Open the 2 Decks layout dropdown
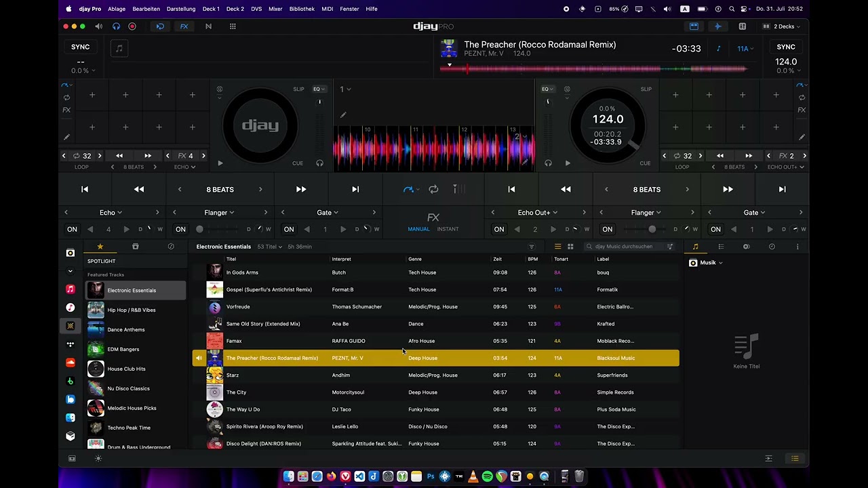The image size is (868, 488). point(781,26)
